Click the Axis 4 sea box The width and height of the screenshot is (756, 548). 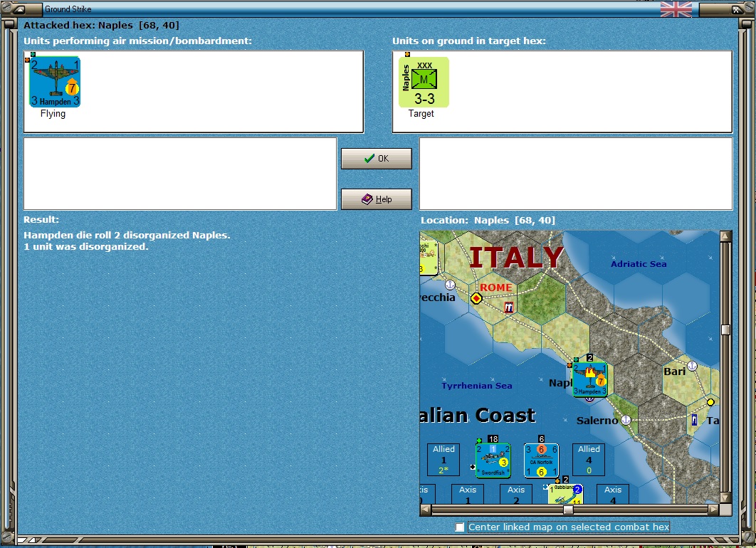613,494
